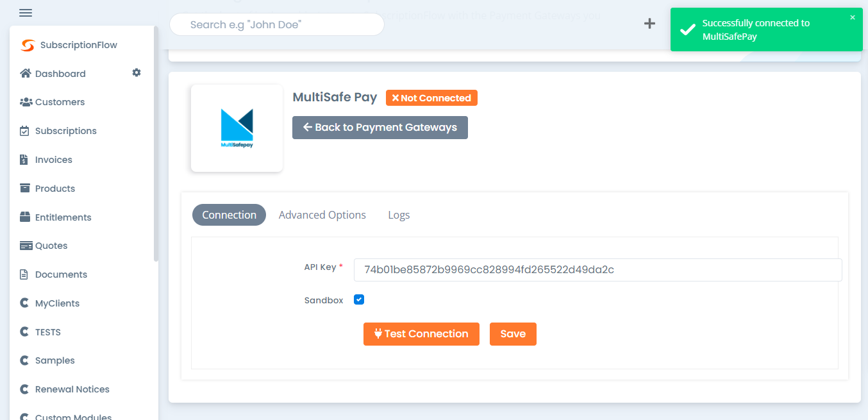
Task: Click the SubscriptionFlow brand name
Action: [79, 46]
